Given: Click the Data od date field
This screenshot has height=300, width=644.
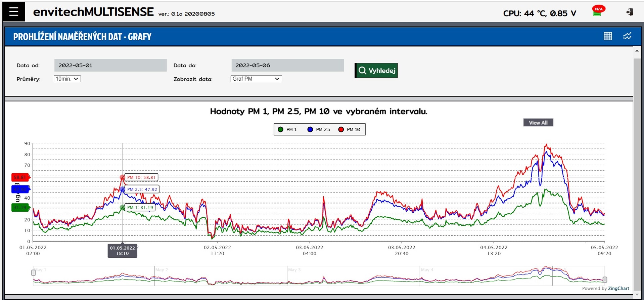Looking at the screenshot, I should pyautogui.click(x=110, y=65).
